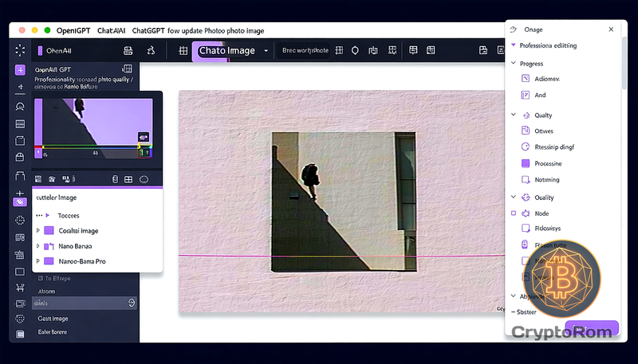
Task: Select the Cant Image entry
Action: click(x=53, y=319)
